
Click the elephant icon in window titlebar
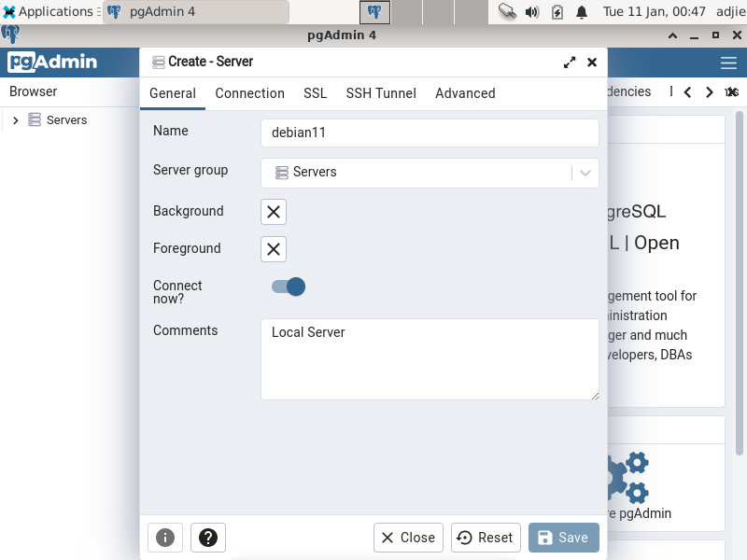click(x=10, y=35)
